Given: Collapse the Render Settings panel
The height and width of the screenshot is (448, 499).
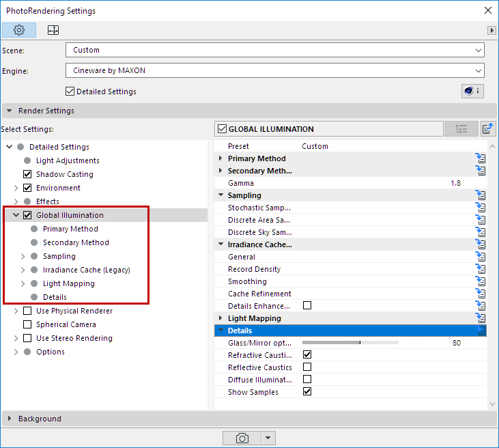Looking at the screenshot, I should pyautogui.click(x=10, y=111).
